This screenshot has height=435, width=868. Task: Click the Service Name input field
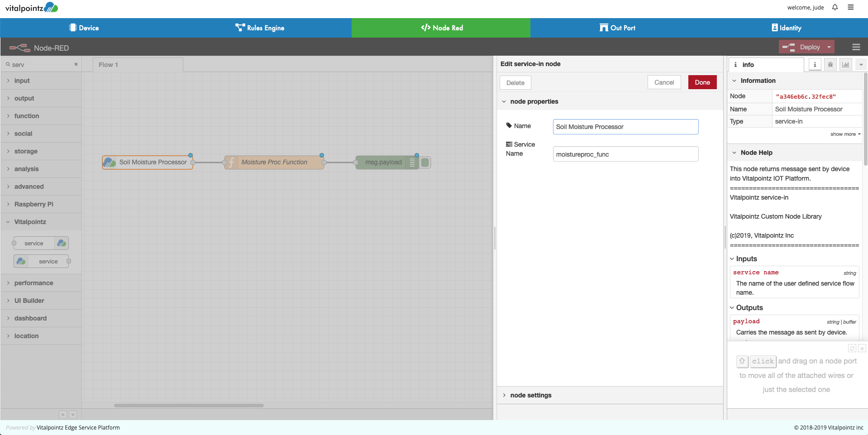pos(625,154)
